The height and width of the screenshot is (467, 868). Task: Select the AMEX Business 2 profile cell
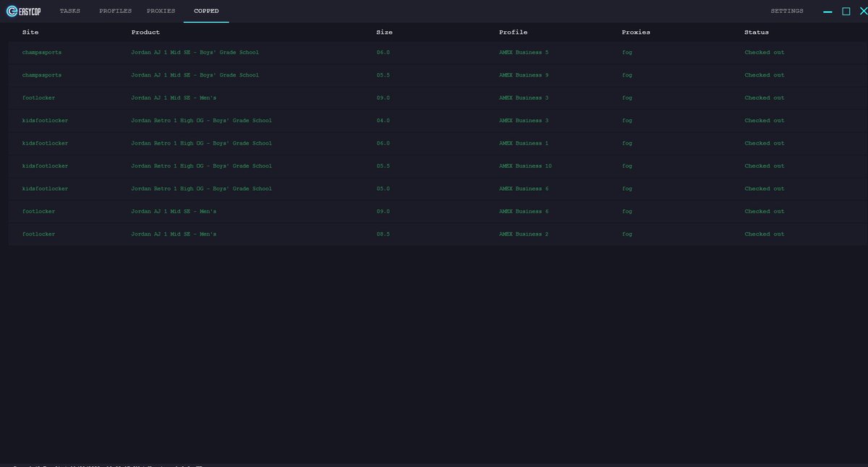point(524,234)
